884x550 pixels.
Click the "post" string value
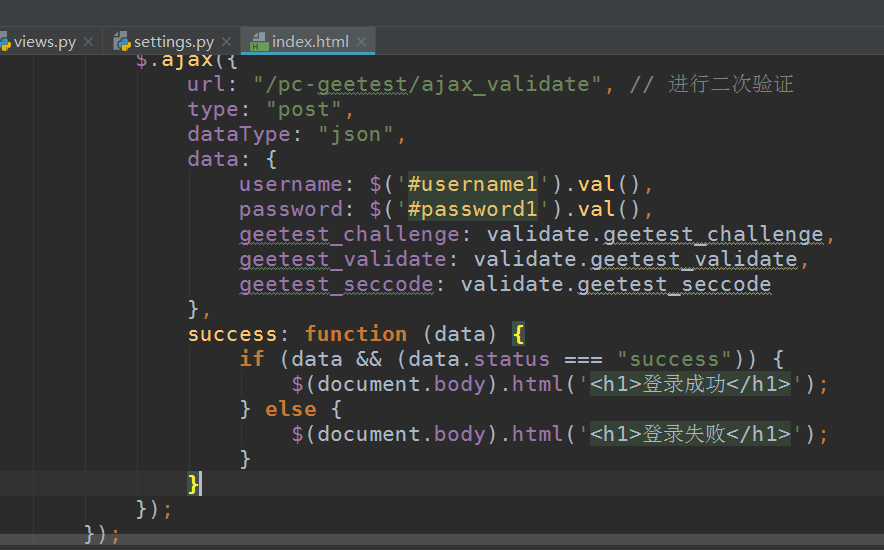[x=304, y=109]
